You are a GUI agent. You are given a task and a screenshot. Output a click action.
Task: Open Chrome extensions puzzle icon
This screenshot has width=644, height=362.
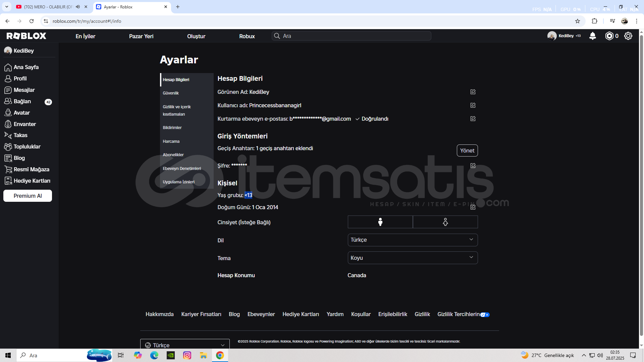(x=594, y=21)
